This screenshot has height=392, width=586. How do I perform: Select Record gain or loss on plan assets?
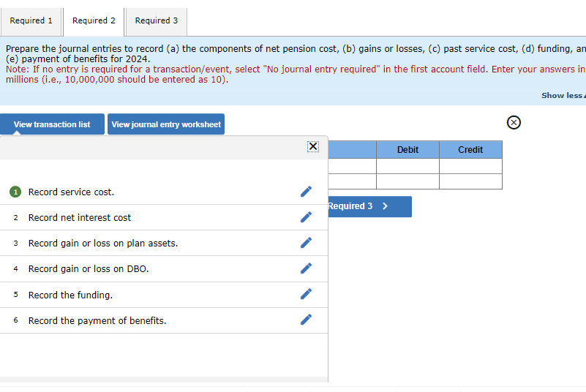pyautogui.click(x=164, y=244)
